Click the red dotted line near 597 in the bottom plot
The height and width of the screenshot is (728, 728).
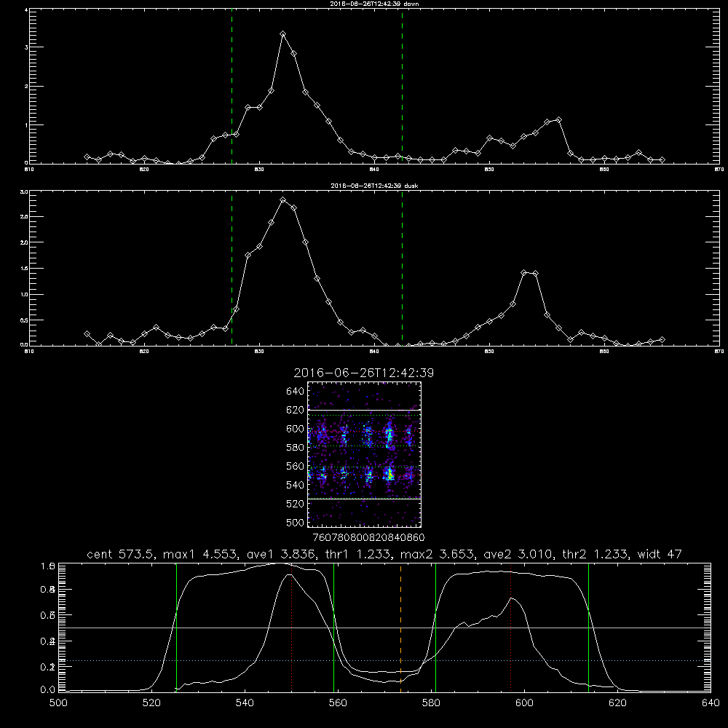coord(511,628)
